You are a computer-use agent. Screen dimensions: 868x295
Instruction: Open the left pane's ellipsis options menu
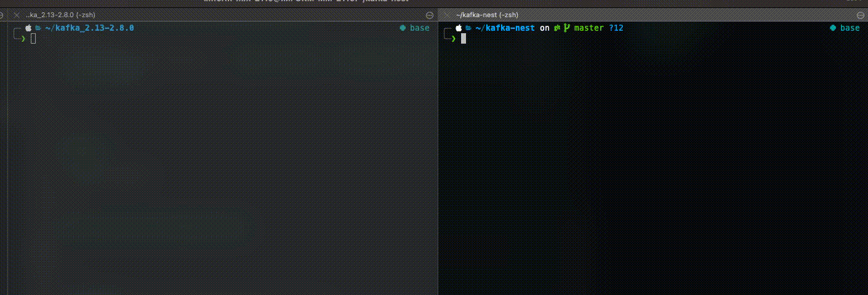(430, 15)
